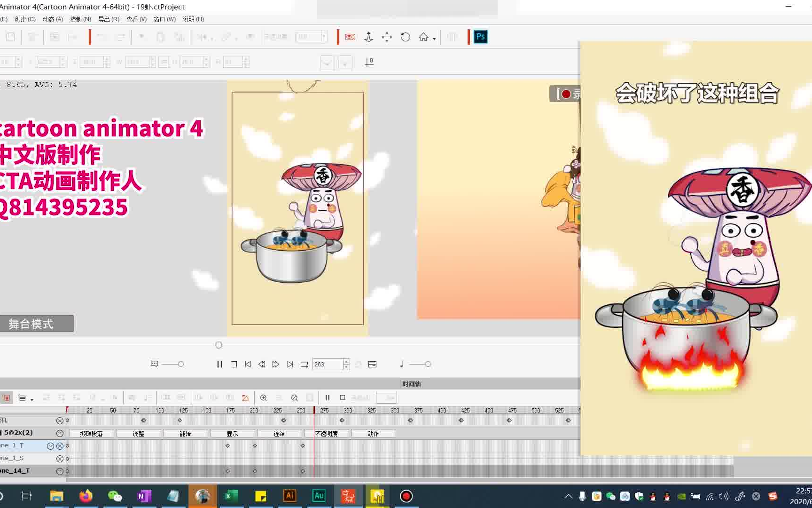Click the 撷取段落 track button

[x=91, y=434]
